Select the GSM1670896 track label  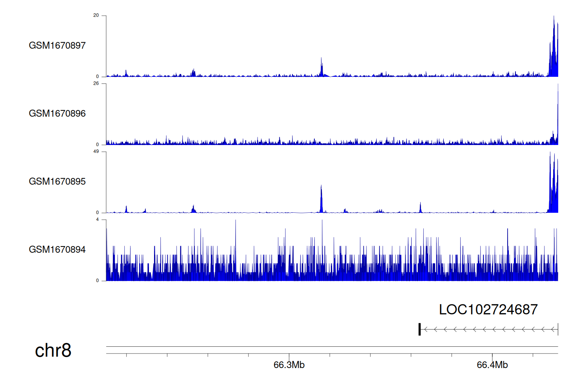click(57, 114)
